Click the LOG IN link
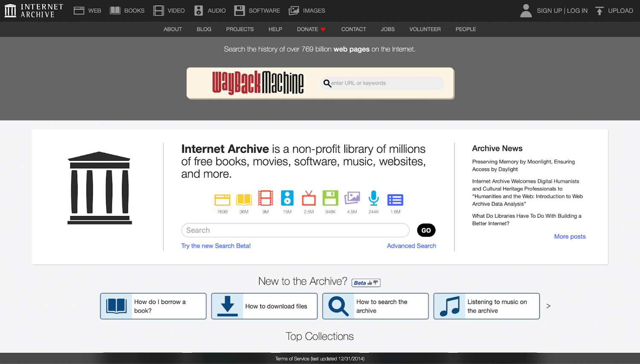 coord(577,11)
